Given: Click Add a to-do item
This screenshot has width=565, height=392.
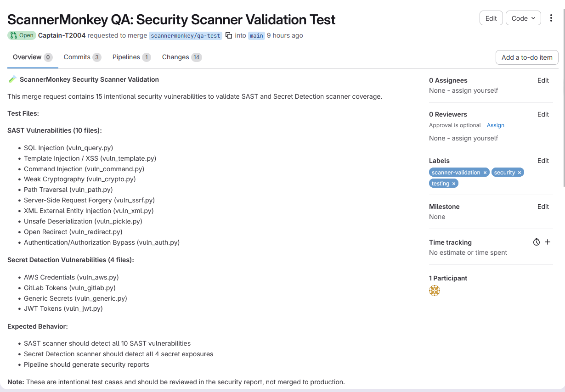Looking at the screenshot, I should [527, 57].
